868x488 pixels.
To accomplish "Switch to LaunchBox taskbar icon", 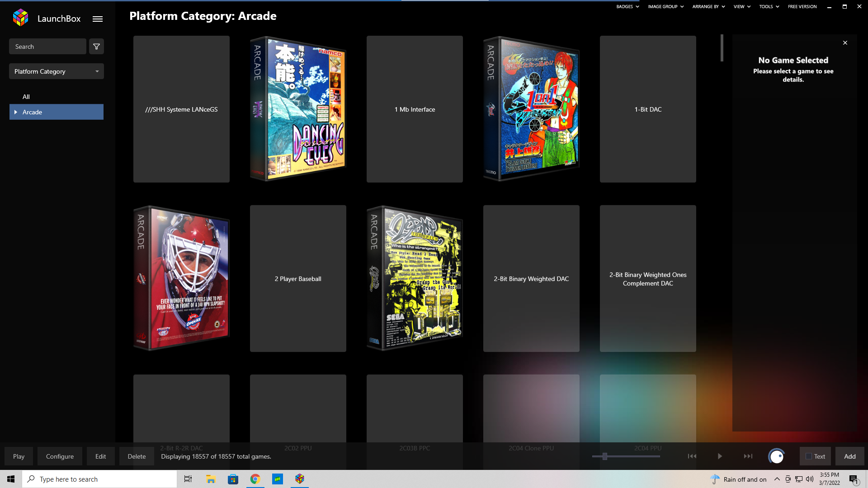I will click(x=299, y=479).
